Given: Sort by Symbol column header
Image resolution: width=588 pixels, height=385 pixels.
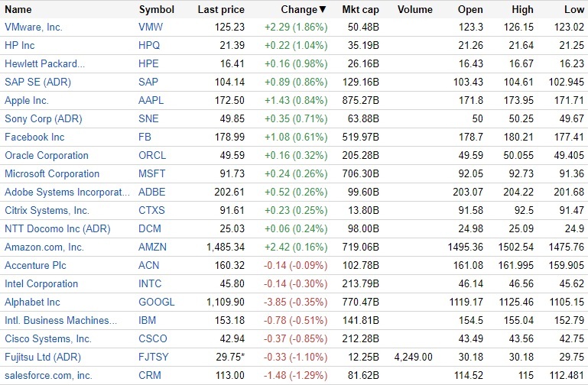Looking at the screenshot, I should point(157,10).
